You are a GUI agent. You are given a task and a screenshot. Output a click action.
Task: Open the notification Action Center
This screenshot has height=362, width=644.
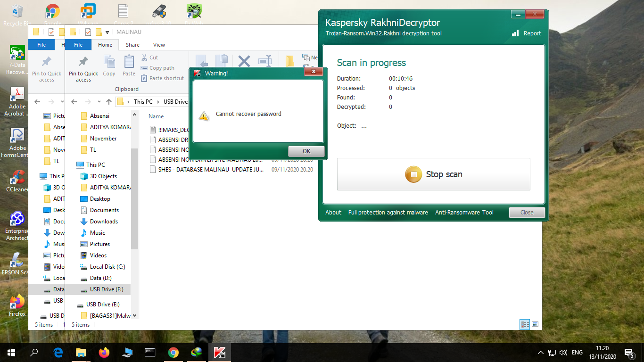tap(628, 353)
